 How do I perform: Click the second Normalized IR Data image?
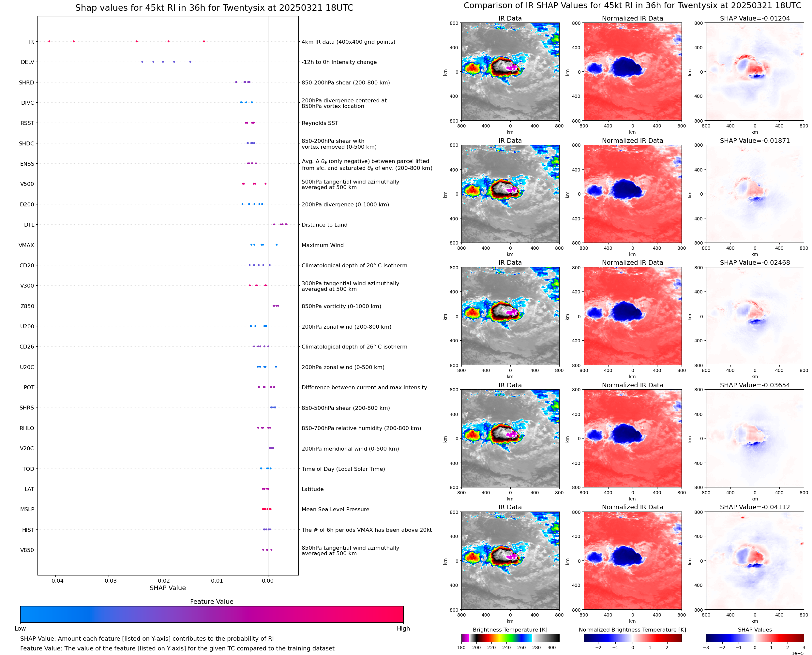(x=632, y=194)
